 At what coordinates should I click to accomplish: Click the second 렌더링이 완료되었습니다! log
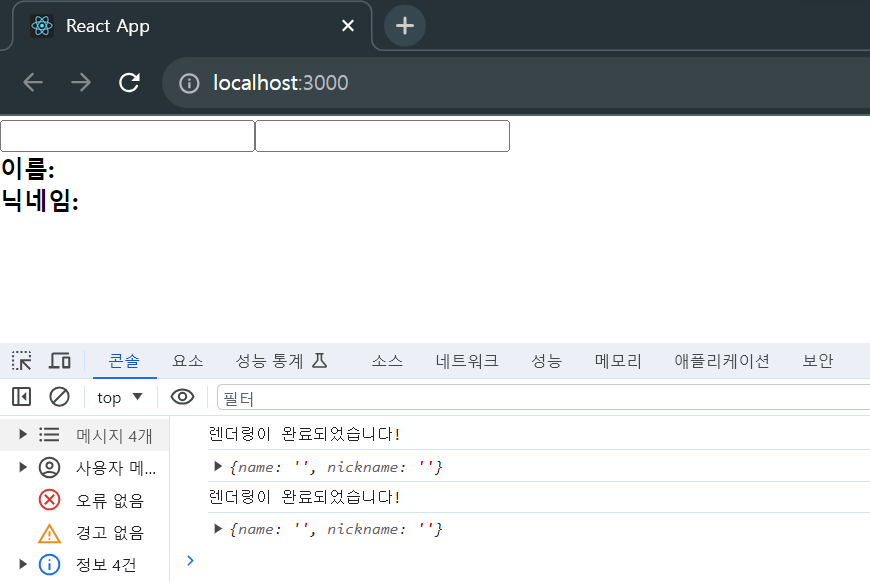304,497
